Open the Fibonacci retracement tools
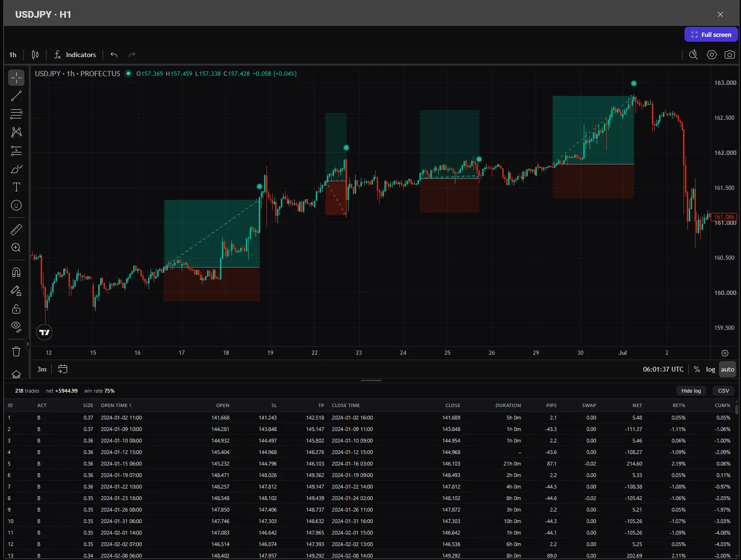Image resolution: width=741 pixels, height=560 pixels. (x=16, y=114)
